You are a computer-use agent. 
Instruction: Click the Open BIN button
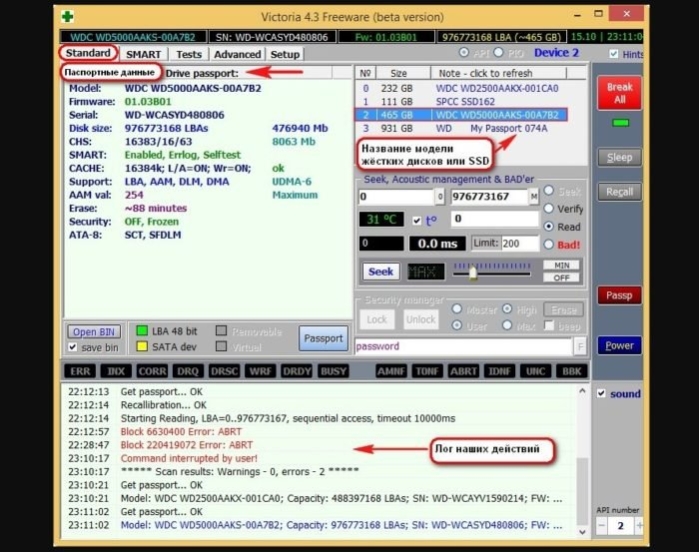click(x=94, y=332)
